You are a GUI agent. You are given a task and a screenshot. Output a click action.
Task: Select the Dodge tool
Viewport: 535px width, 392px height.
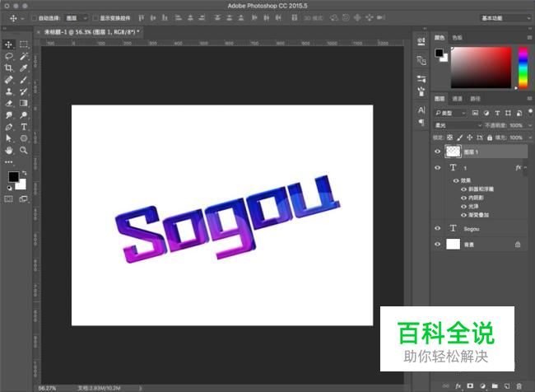[x=24, y=115]
